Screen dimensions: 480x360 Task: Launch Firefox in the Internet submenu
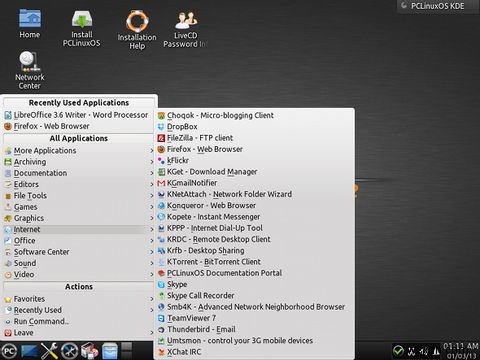255,149
